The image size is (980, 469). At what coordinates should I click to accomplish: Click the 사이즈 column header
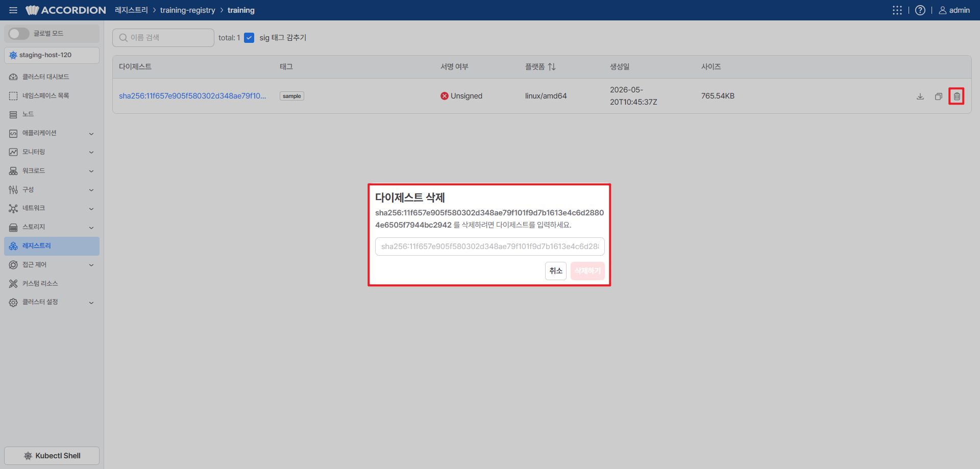click(x=711, y=67)
